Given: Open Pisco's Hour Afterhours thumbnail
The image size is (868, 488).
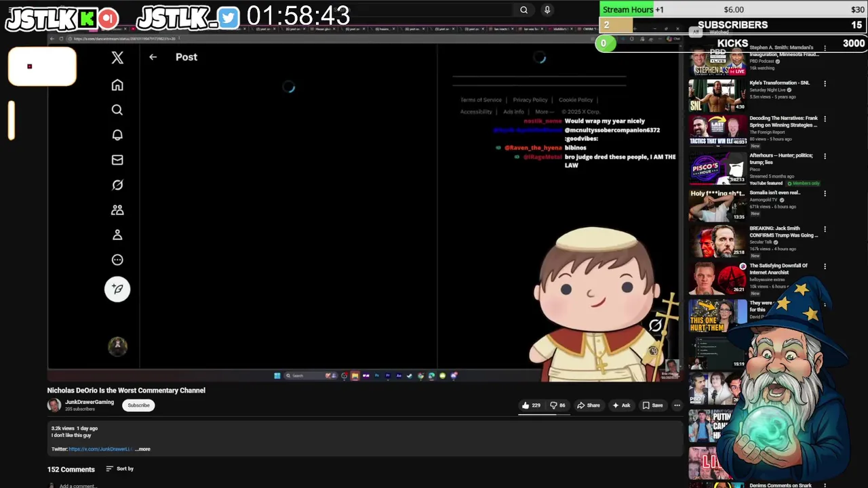Looking at the screenshot, I should 717,169.
